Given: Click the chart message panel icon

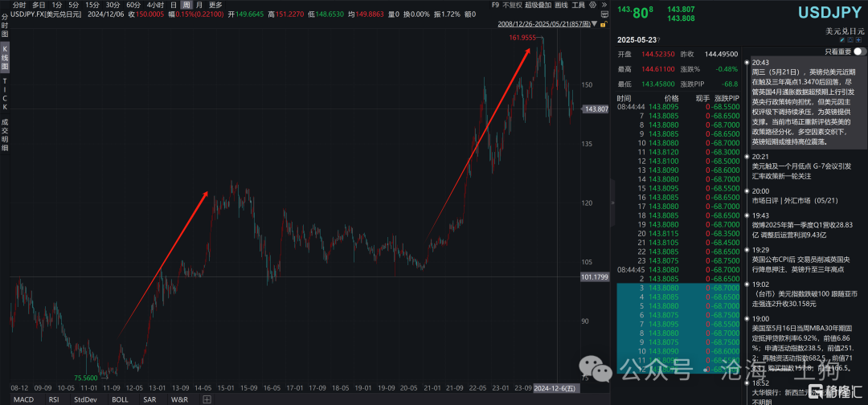Looking at the screenshot, I should [604, 14].
